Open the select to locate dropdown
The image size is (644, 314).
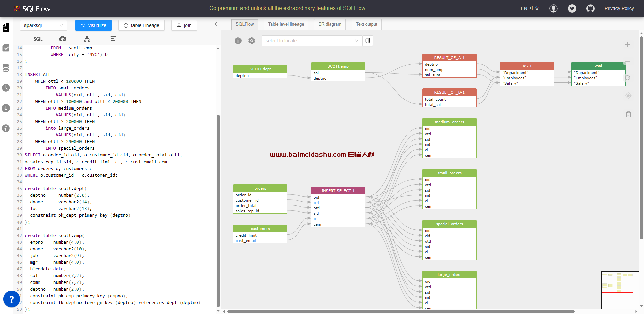(x=312, y=41)
